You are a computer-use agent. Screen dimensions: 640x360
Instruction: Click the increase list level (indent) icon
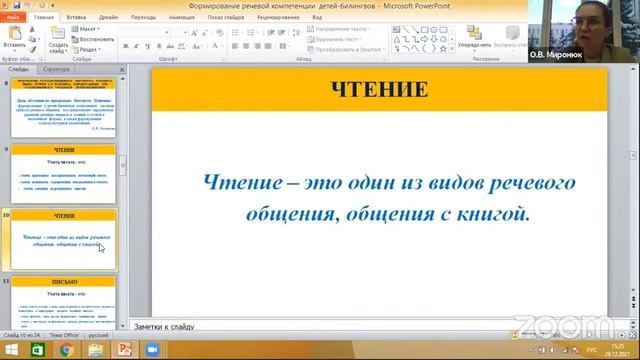[x=282, y=33]
